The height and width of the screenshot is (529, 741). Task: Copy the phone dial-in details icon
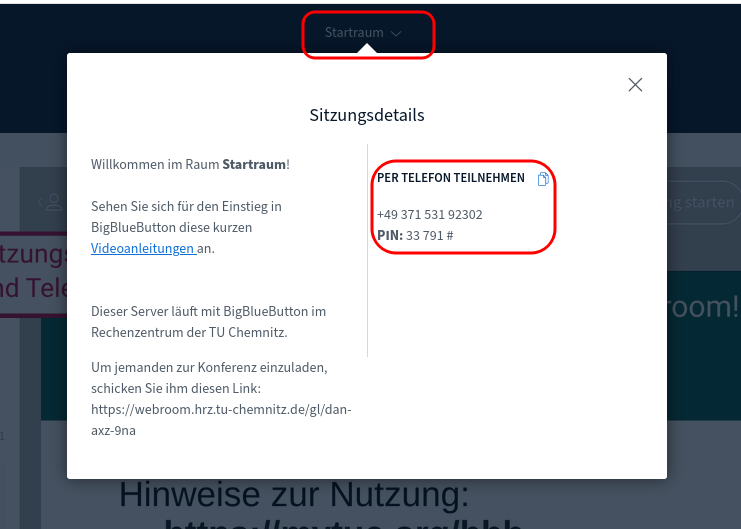[543, 179]
